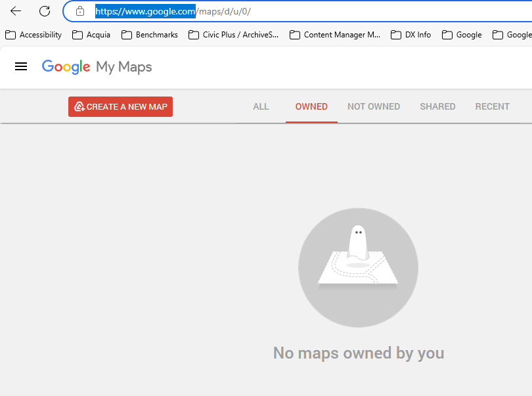
Task: Expand the Content Manager M... folder
Action: 335,35
